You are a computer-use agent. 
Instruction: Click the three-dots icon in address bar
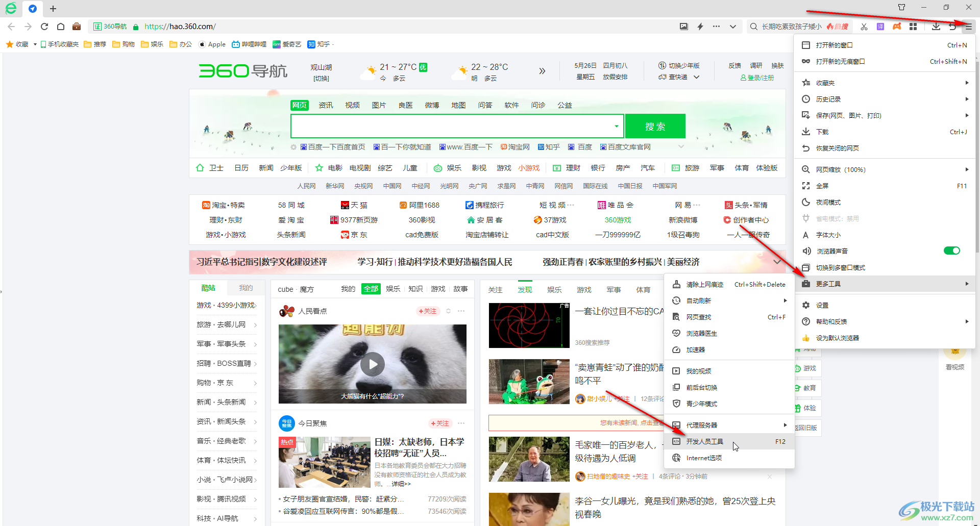click(717, 27)
